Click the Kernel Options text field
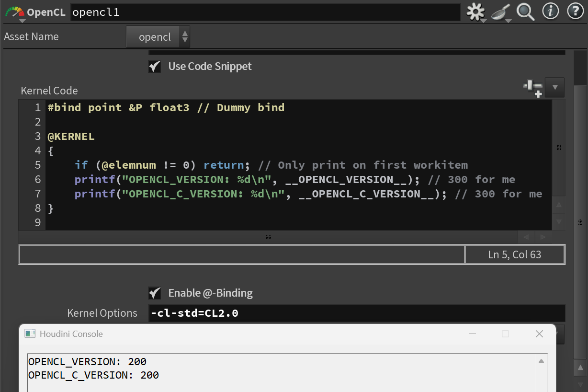588x392 pixels. click(356, 313)
